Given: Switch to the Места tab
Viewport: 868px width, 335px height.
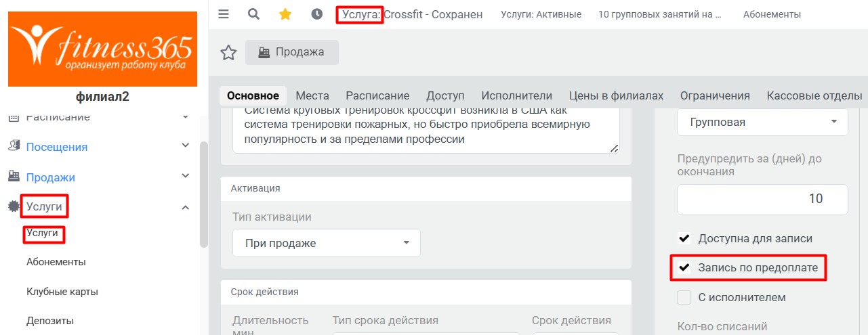Looking at the screenshot, I should pos(312,95).
